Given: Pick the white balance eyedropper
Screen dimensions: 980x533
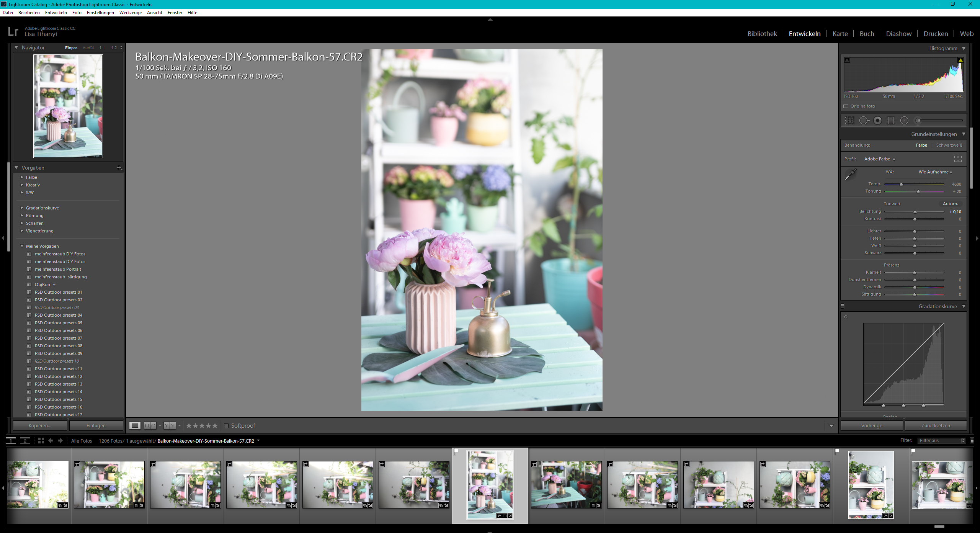Looking at the screenshot, I should [x=850, y=175].
